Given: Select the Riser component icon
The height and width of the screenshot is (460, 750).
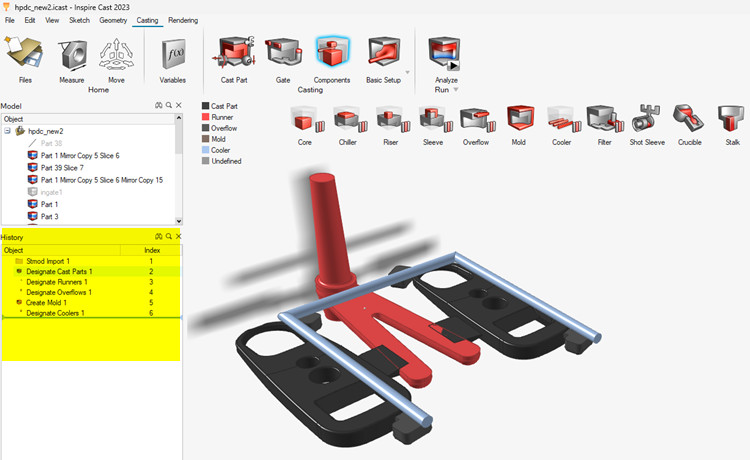Looking at the screenshot, I should point(389,121).
